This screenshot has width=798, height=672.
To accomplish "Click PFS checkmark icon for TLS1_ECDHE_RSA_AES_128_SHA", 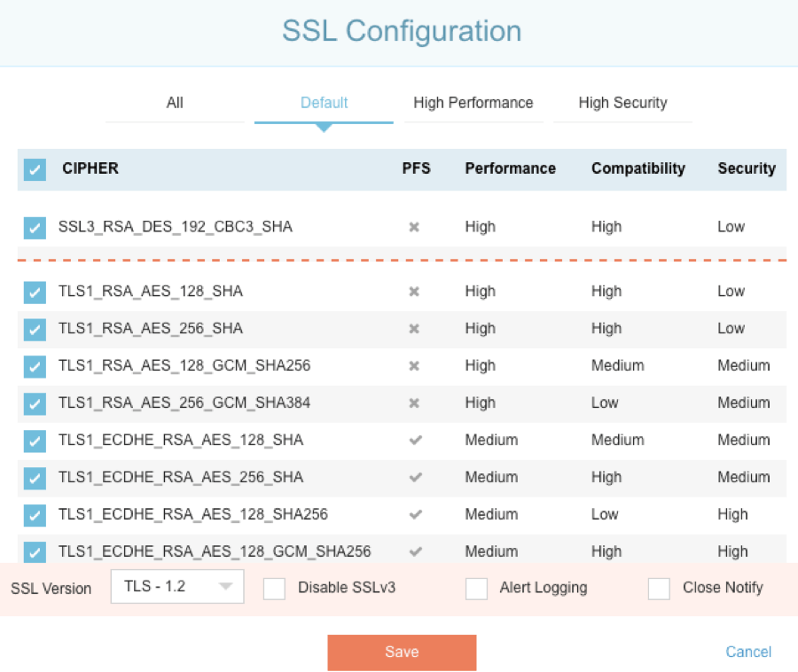I will (413, 441).
